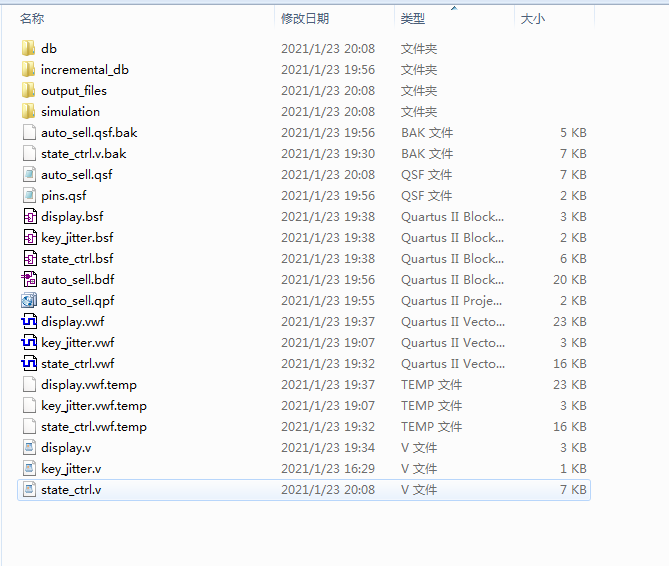Select the file name auto_sell.qpf

(78, 301)
